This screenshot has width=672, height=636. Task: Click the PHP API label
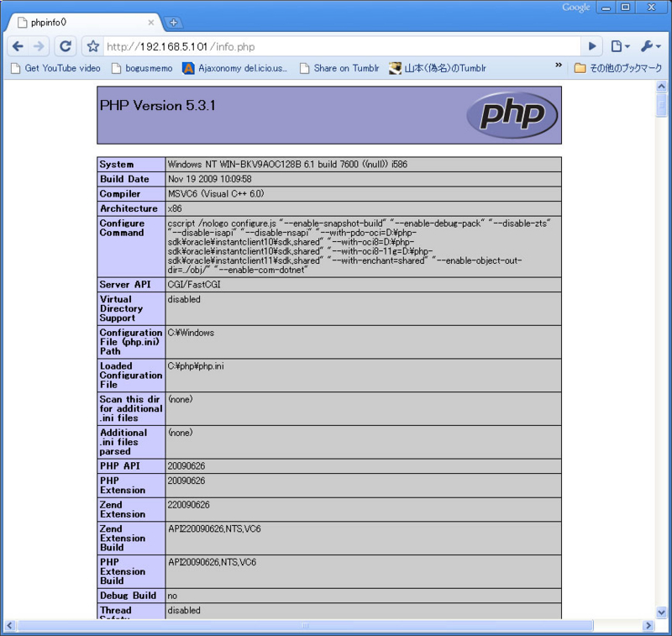point(120,465)
